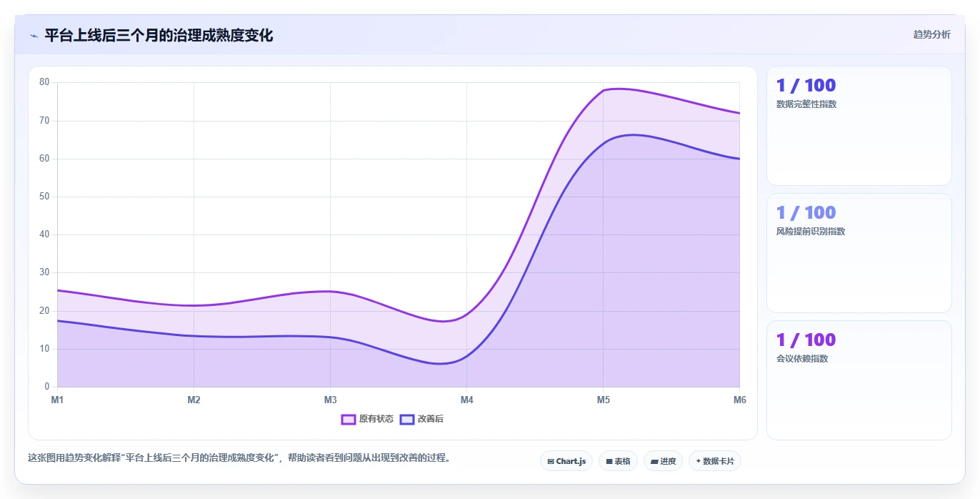Click the 改善后 legend label

pyautogui.click(x=431, y=419)
